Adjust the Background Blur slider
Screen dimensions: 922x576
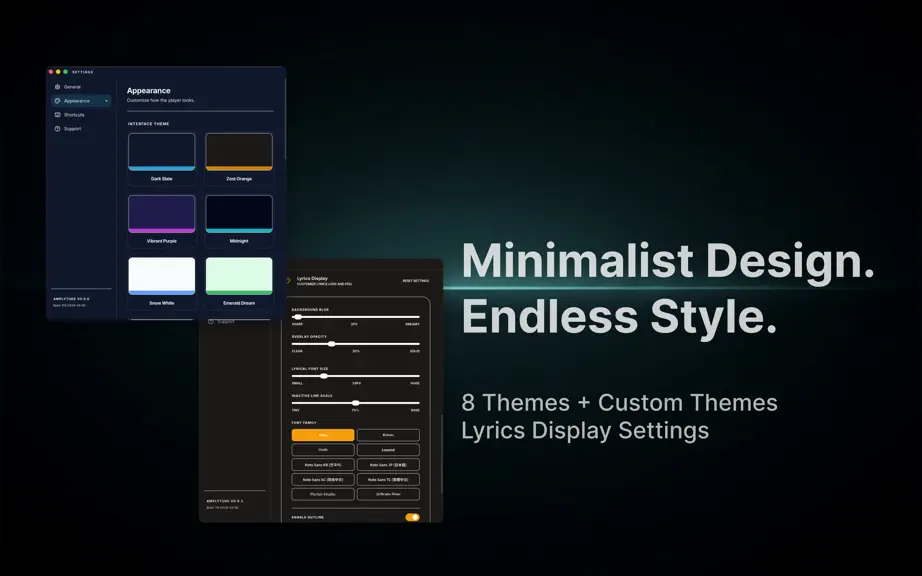(x=356, y=317)
